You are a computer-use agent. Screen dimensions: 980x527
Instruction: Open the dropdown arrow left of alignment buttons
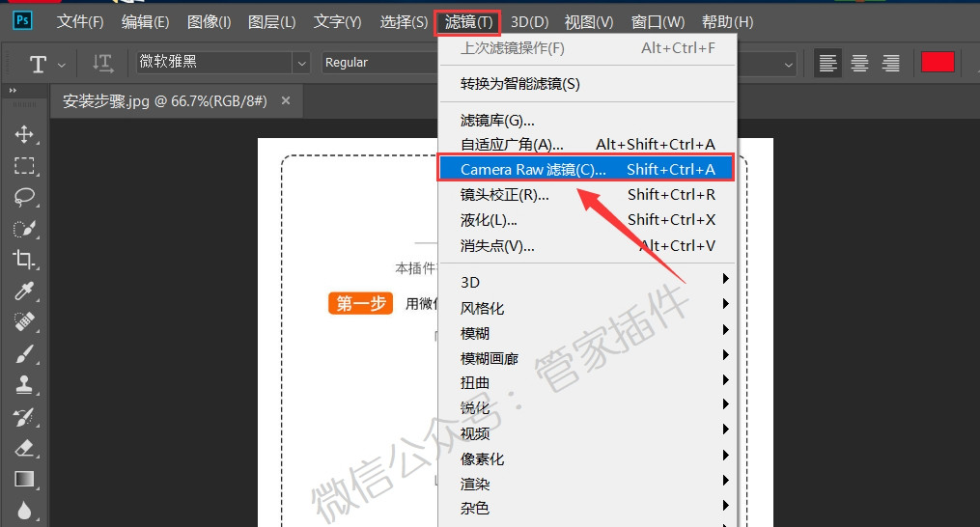[x=789, y=64]
